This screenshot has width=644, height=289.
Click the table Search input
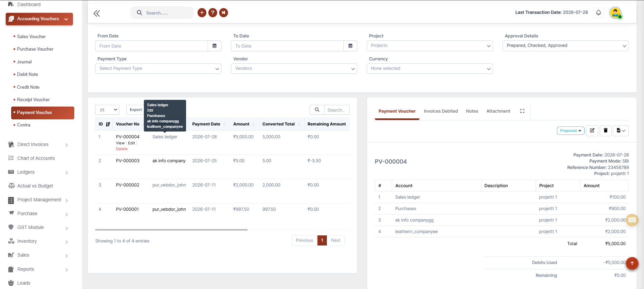click(337, 110)
